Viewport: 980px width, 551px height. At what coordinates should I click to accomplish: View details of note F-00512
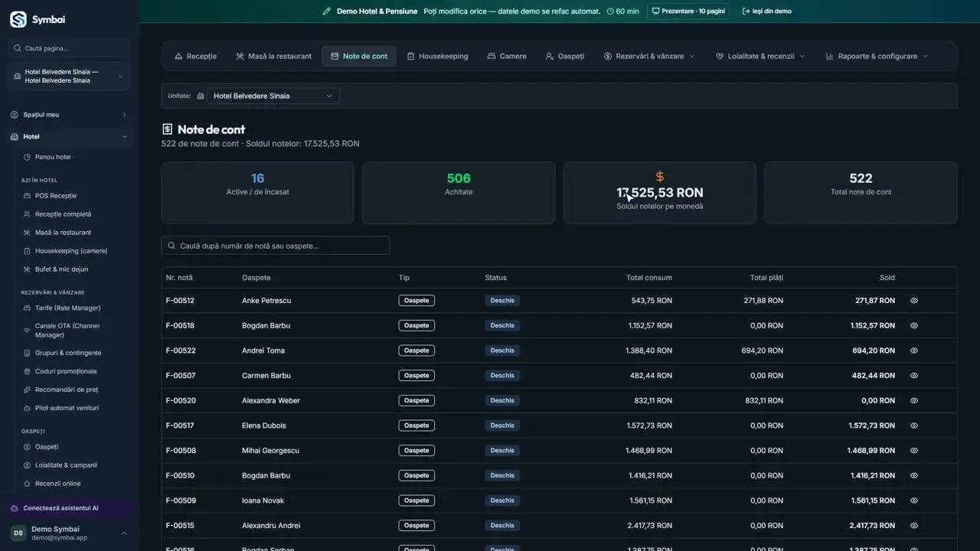914,301
